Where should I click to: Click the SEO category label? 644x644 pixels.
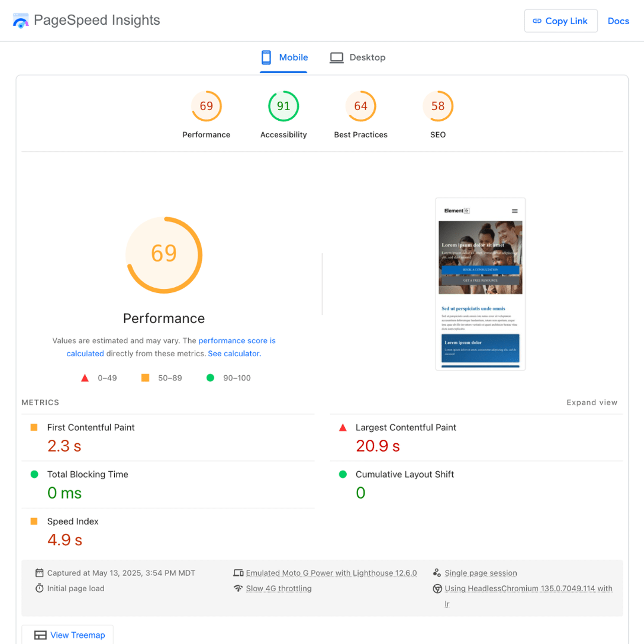438,135
